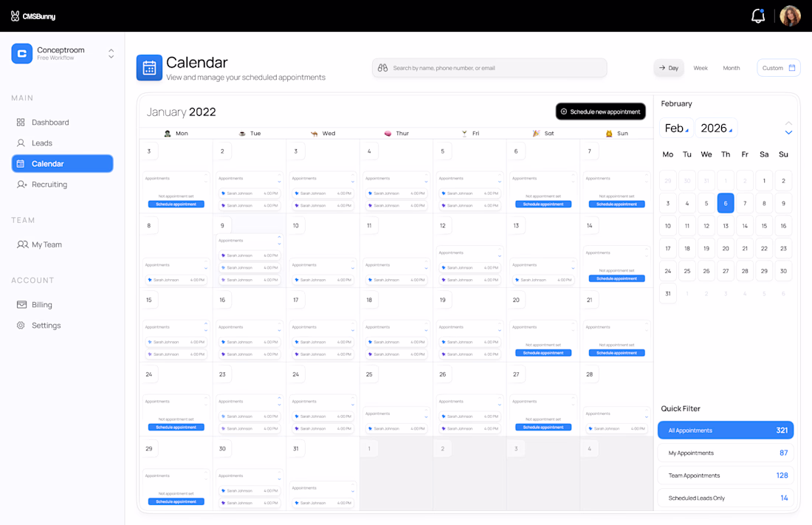This screenshot has height=525, width=812.
Task: Open Sarah Johnson appointment on day 28
Action: tap(617, 428)
